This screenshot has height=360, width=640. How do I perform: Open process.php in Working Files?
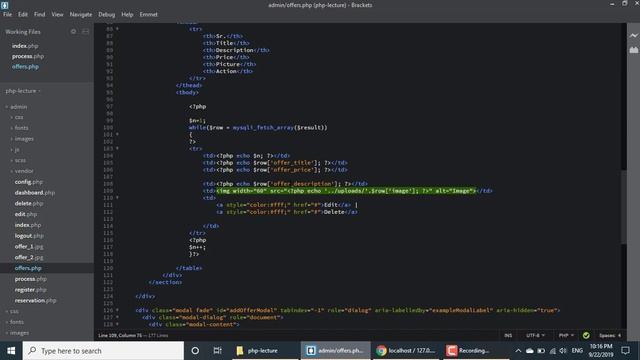(x=28, y=56)
